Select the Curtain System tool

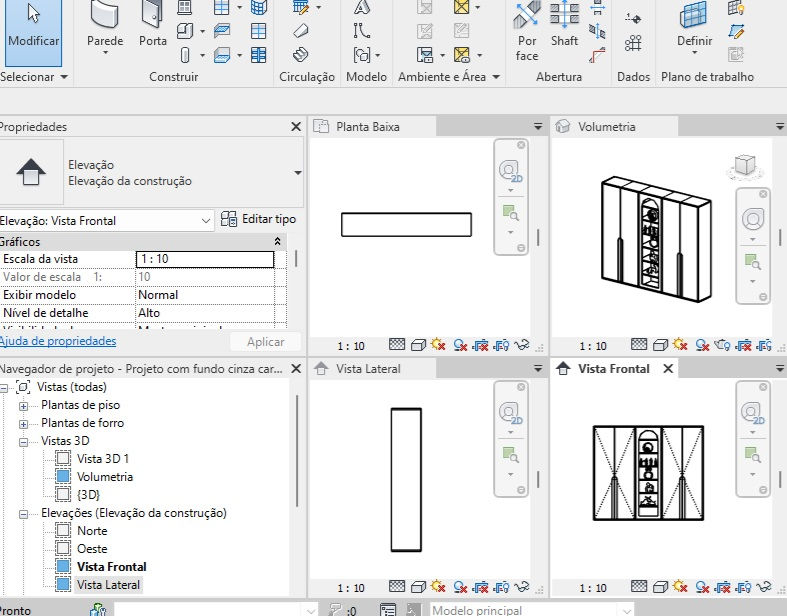click(x=258, y=7)
